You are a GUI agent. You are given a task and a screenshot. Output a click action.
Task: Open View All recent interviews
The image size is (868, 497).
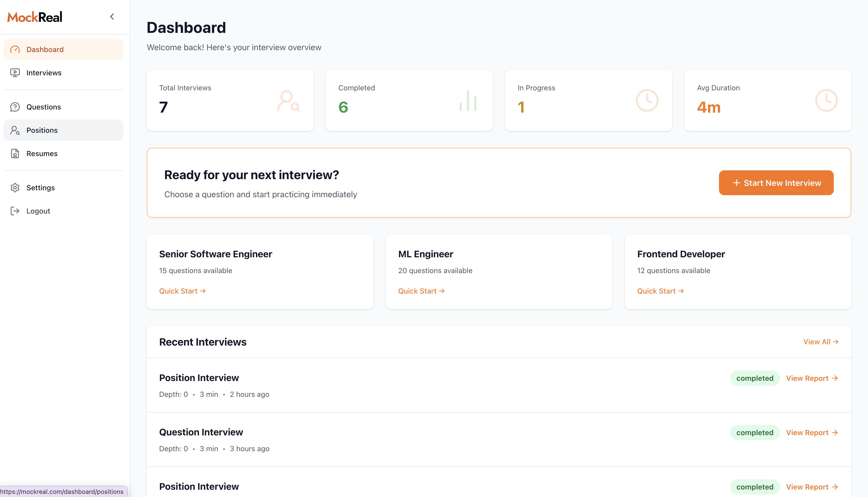click(x=821, y=342)
